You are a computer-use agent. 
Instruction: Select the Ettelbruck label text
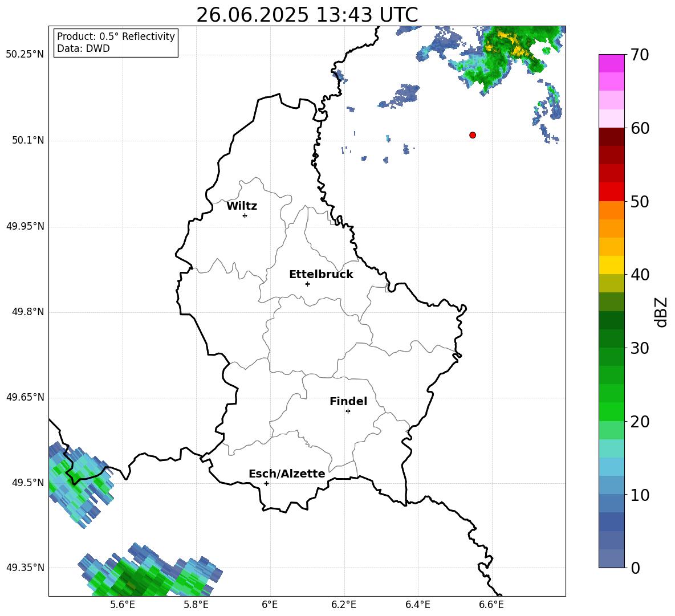tap(321, 275)
